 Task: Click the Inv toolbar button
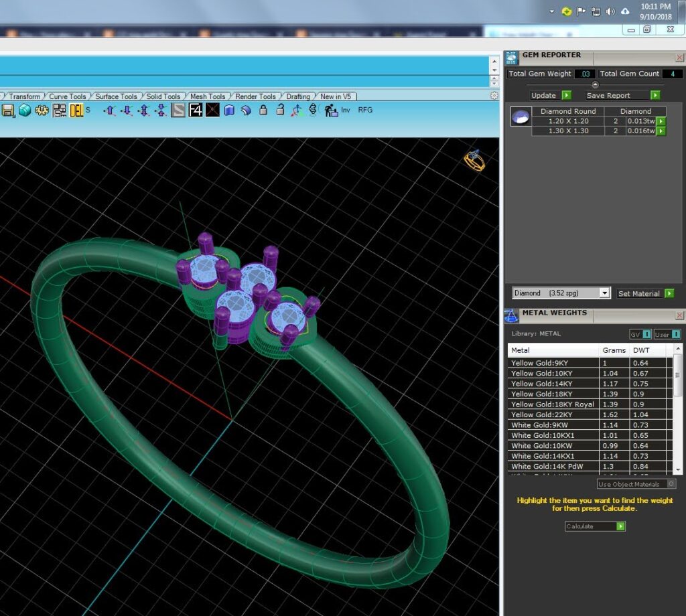(x=346, y=110)
